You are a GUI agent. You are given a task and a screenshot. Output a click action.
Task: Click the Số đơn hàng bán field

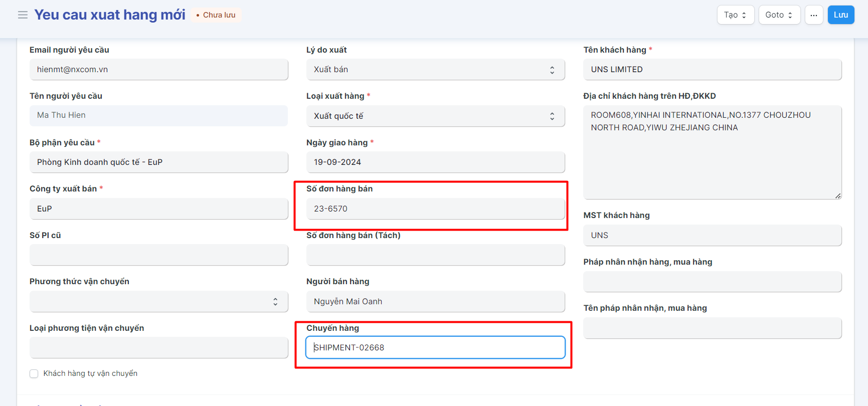tap(435, 209)
